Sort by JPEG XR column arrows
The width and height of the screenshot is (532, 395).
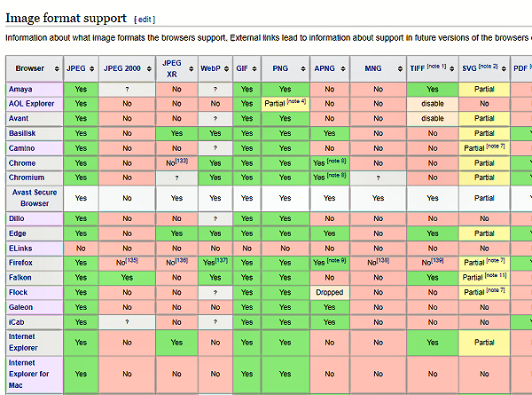click(192, 68)
